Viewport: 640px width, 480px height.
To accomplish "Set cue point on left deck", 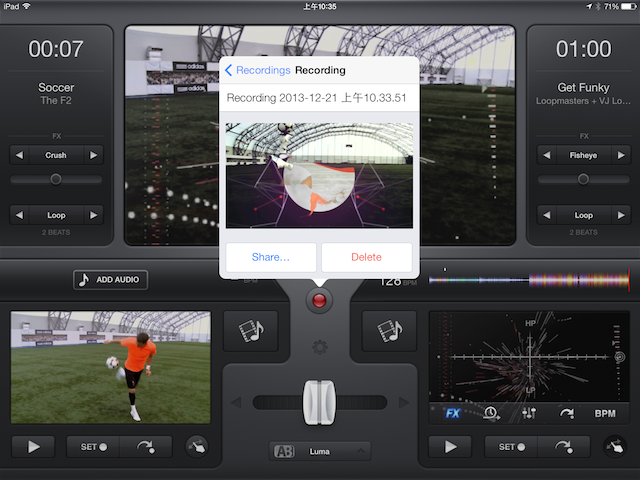I will pyautogui.click(x=93, y=447).
